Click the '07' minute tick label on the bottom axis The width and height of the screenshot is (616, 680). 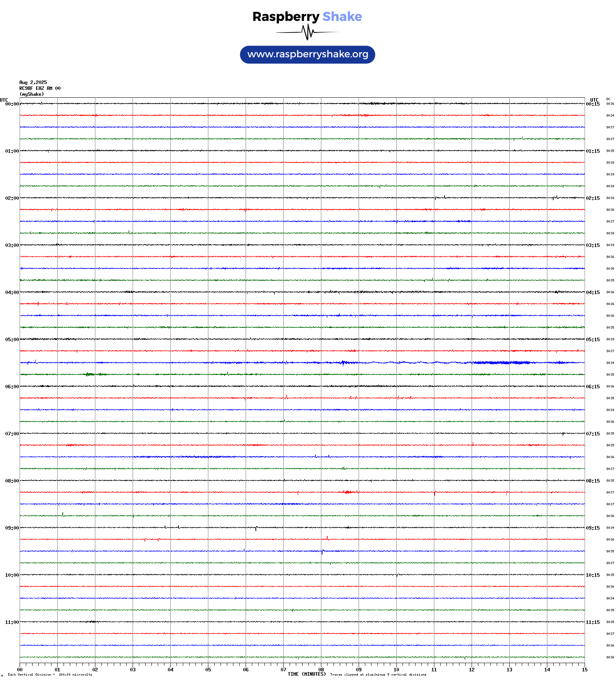coord(283,670)
